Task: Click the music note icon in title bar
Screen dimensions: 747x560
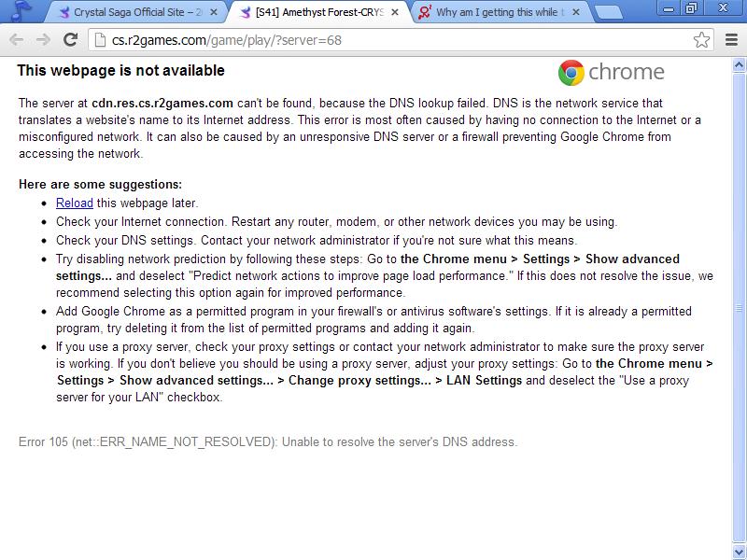Action: coord(21,11)
